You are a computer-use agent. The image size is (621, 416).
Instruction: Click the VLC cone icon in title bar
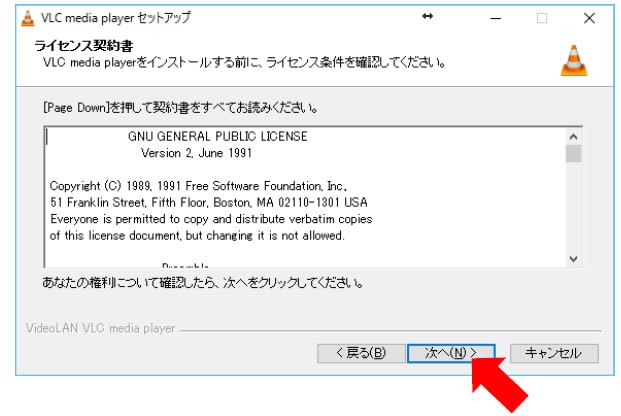click(x=27, y=18)
